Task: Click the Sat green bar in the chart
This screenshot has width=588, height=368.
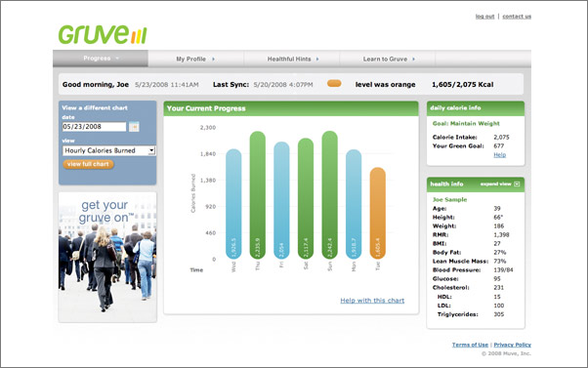Action: [x=306, y=198]
